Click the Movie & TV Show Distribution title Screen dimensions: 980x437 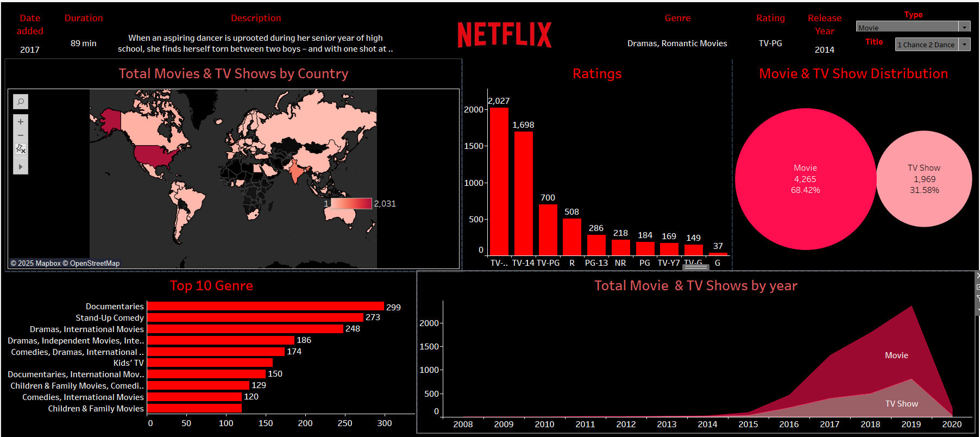point(853,74)
